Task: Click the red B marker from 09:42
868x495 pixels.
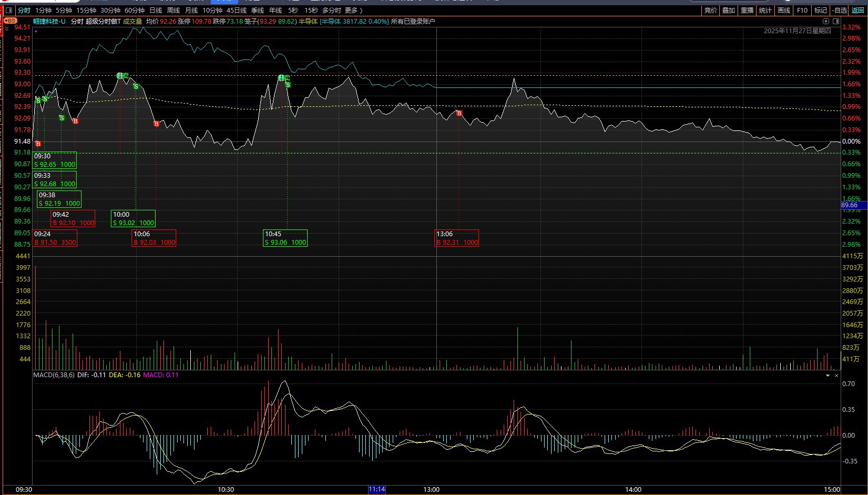Action: (75, 121)
